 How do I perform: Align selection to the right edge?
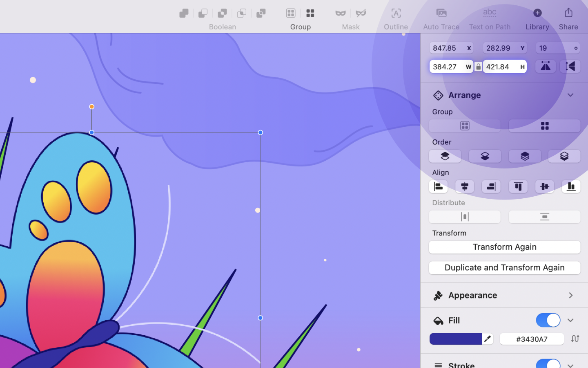pos(491,186)
